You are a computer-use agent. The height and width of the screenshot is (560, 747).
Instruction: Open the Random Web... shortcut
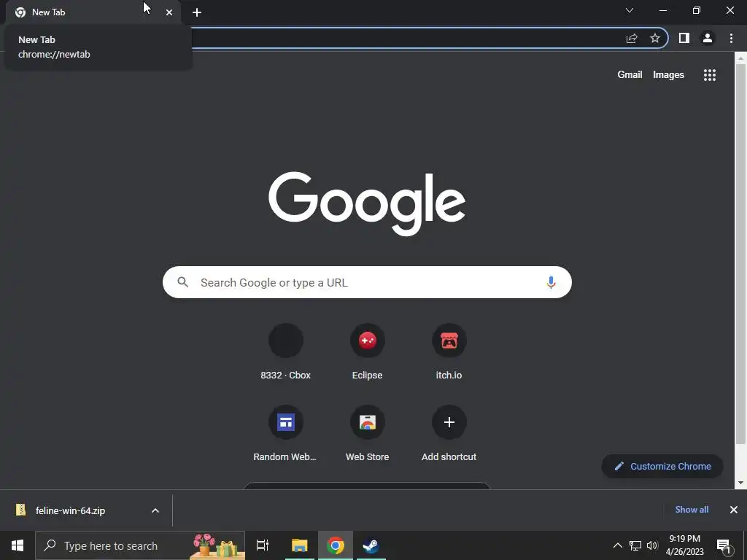coord(286,434)
